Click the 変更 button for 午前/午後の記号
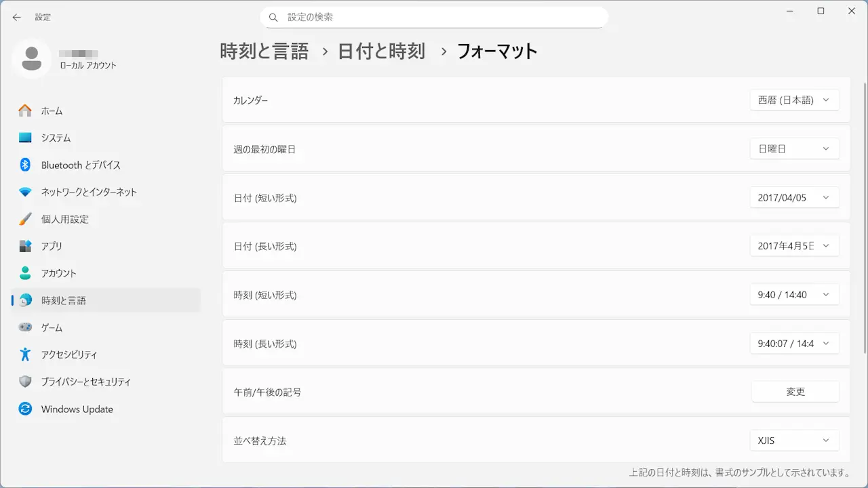Screen dimensions: 868x488 [x=795, y=392]
